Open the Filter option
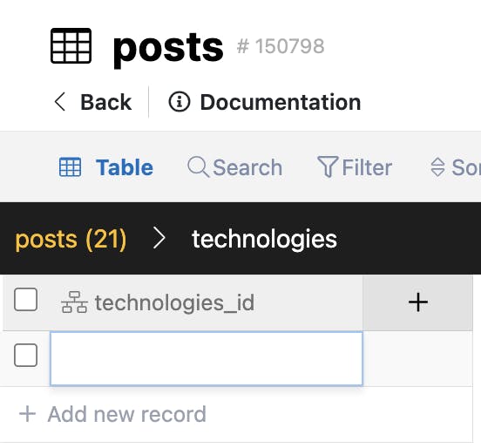481x448 pixels. click(355, 167)
